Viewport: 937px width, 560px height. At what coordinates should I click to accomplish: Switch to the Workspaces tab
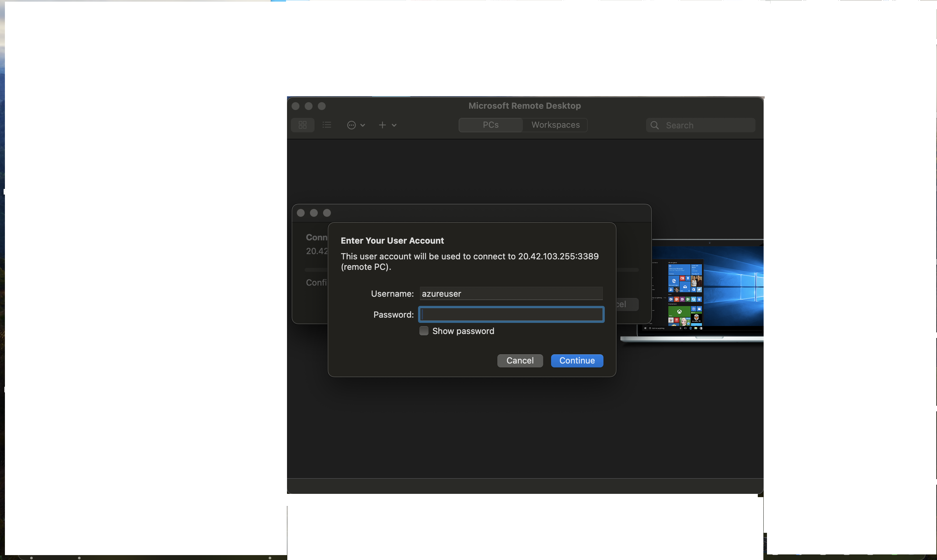click(555, 125)
